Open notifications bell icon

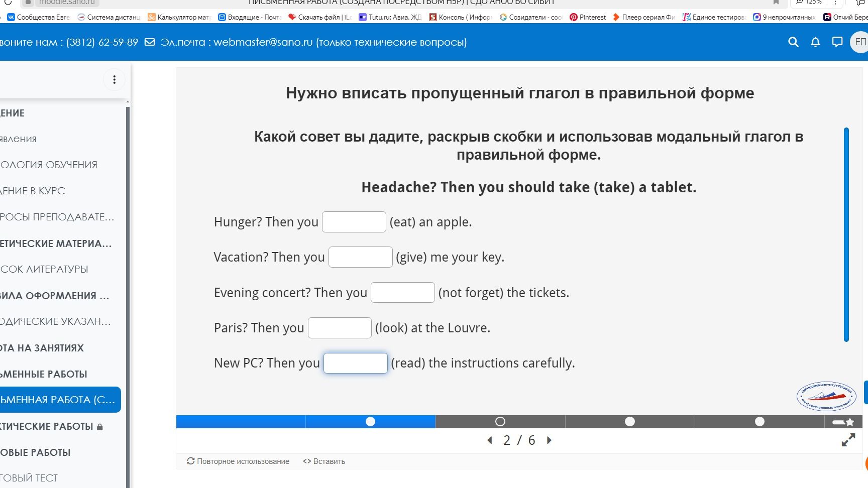point(815,42)
